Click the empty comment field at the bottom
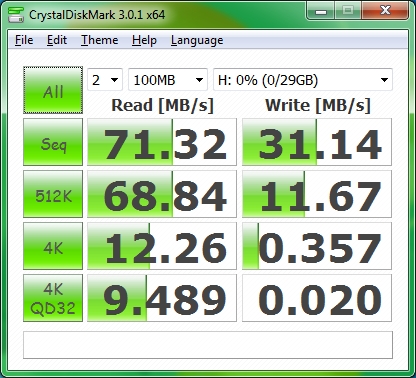 [208, 345]
